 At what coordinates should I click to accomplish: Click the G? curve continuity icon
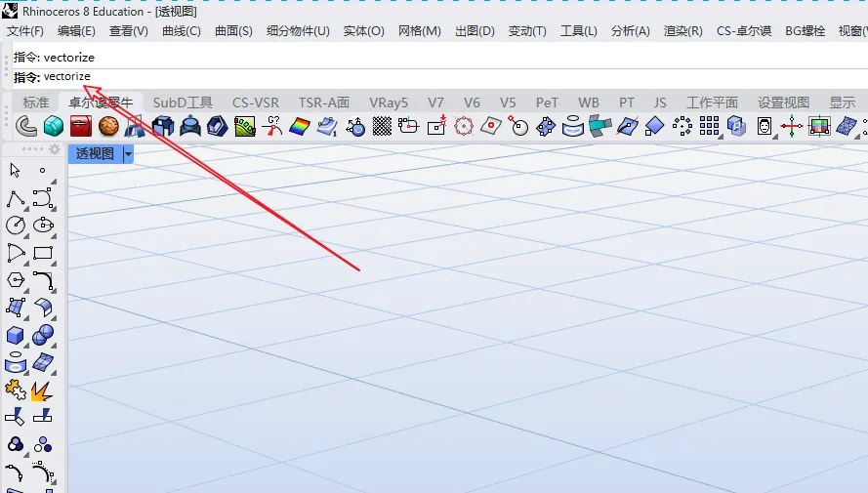tap(271, 126)
